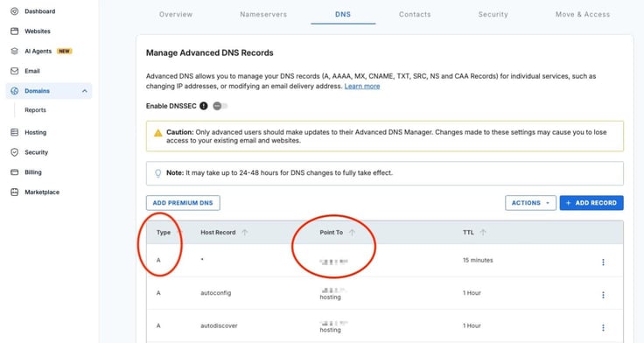
Task: Select the DNS tab
Action: click(x=343, y=14)
